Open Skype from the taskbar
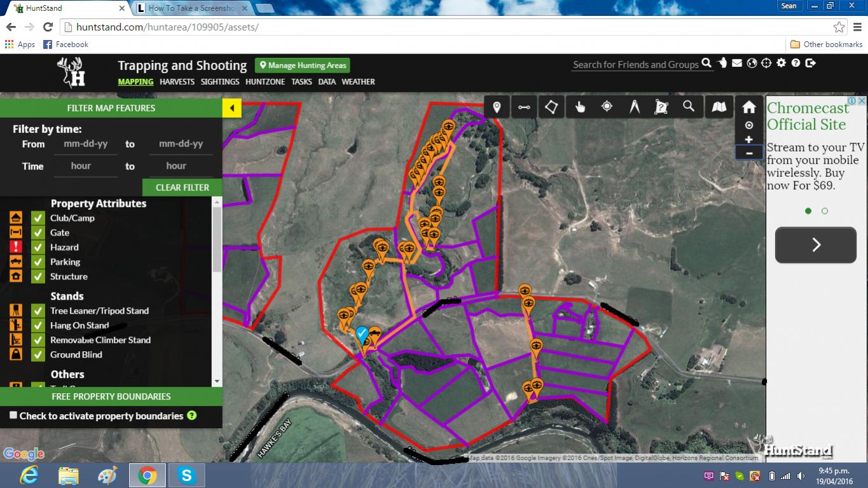The image size is (868, 488). click(x=186, y=475)
